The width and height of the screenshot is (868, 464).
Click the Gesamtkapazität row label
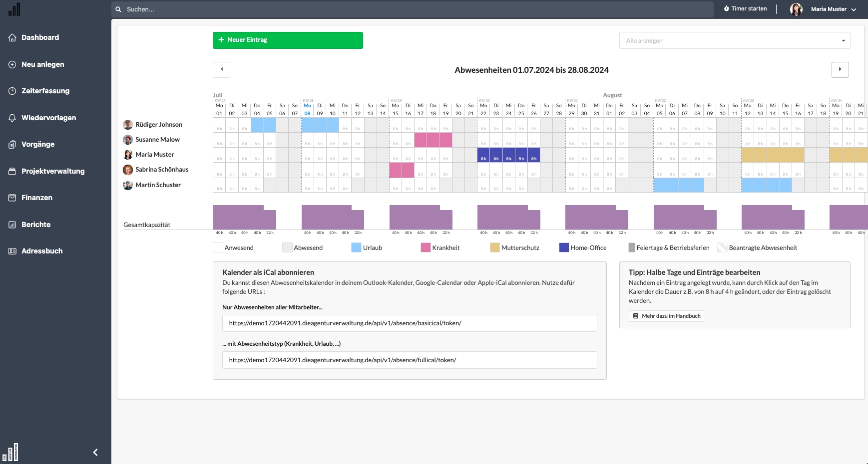(x=147, y=225)
